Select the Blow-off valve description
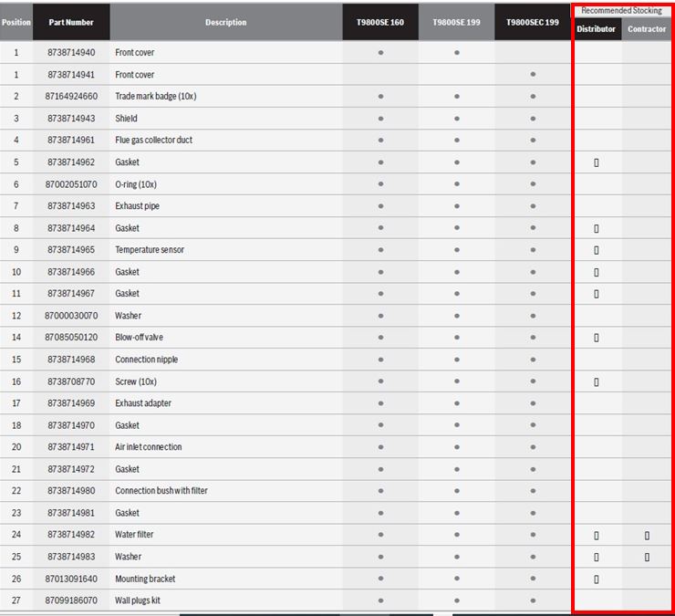Viewport: 675px width, 616px height. click(139, 338)
